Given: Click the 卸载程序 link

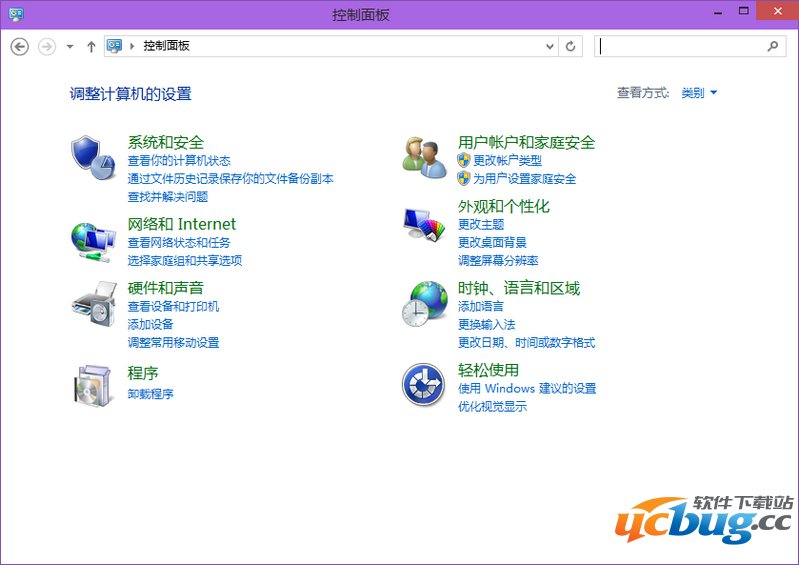Looking at the screenshot, I should coord(150,394).
